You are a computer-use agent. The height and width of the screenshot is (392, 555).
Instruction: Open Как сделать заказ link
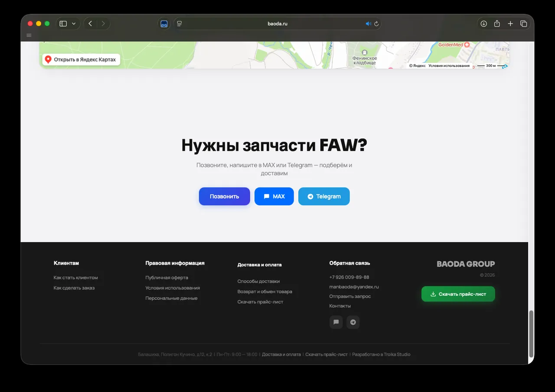[74, 288]
